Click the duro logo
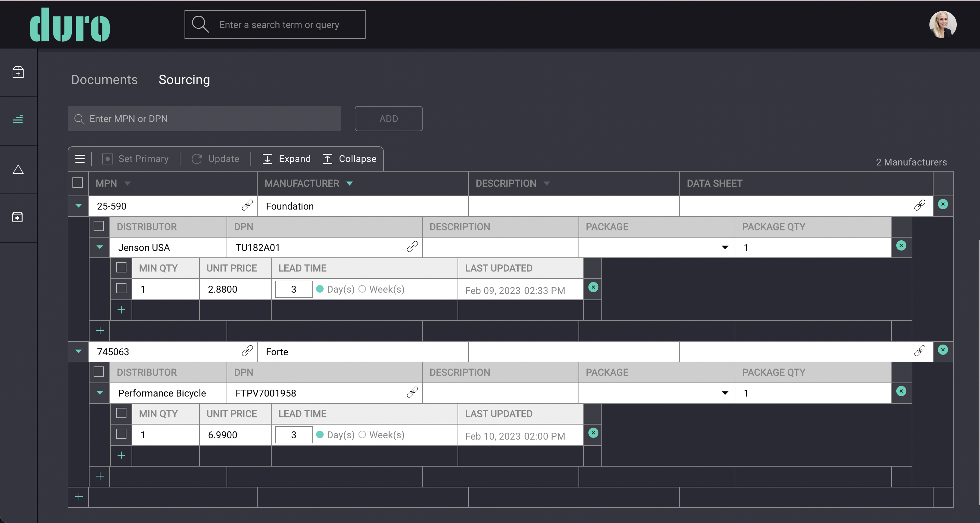Viewport: 980px width, 523px height. pos(70,25)
